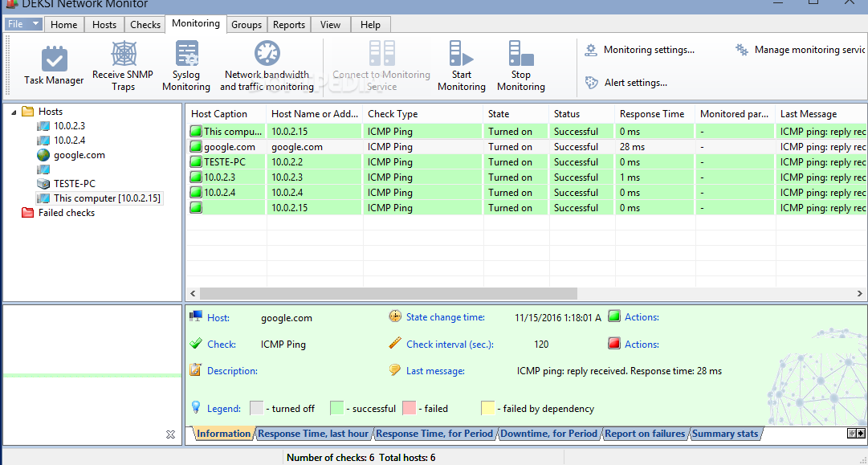
Task: Switch to Downtime, for Period tab
Action: coord(548,434)
